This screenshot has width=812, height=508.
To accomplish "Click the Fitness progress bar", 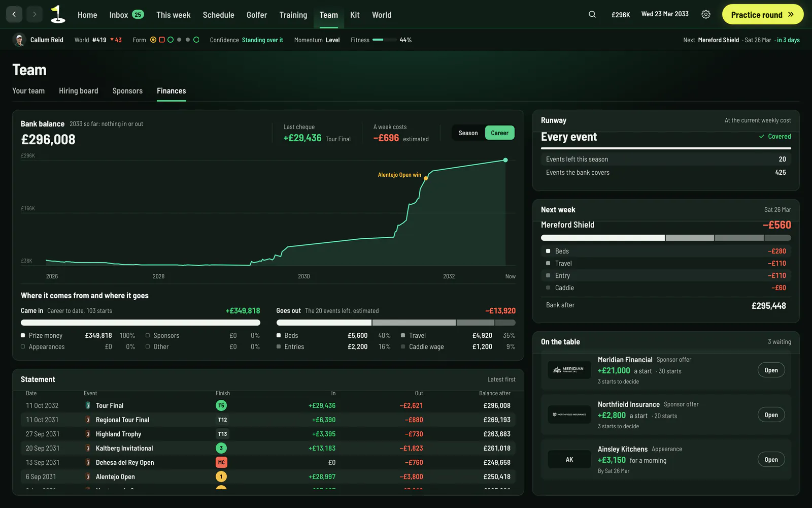I will (384, 40).
